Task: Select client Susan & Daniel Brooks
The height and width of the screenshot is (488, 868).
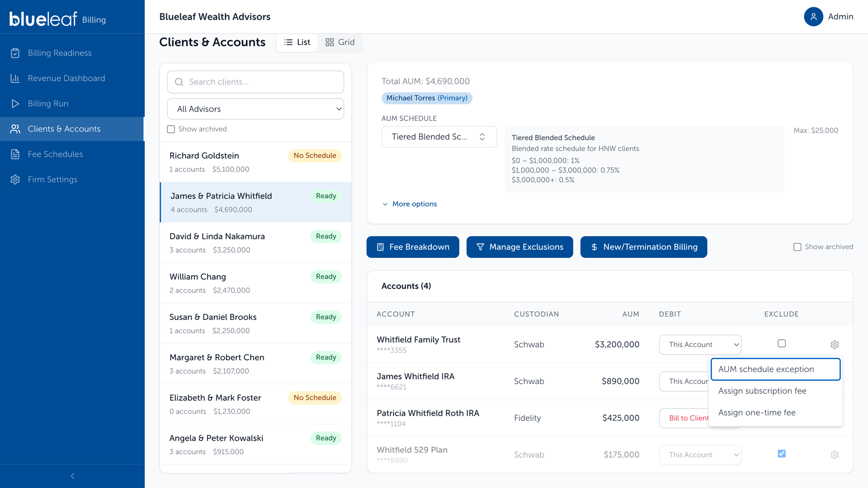Action: tap(255, 324)
